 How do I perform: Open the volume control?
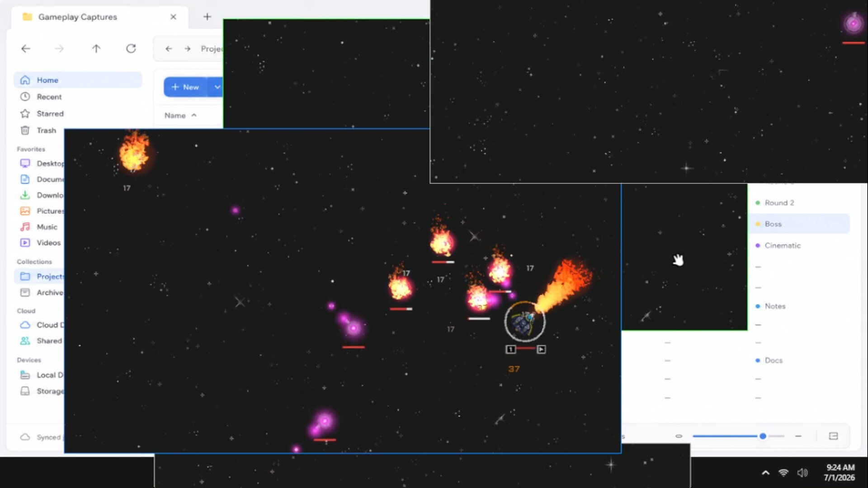(x=802, y=473)
